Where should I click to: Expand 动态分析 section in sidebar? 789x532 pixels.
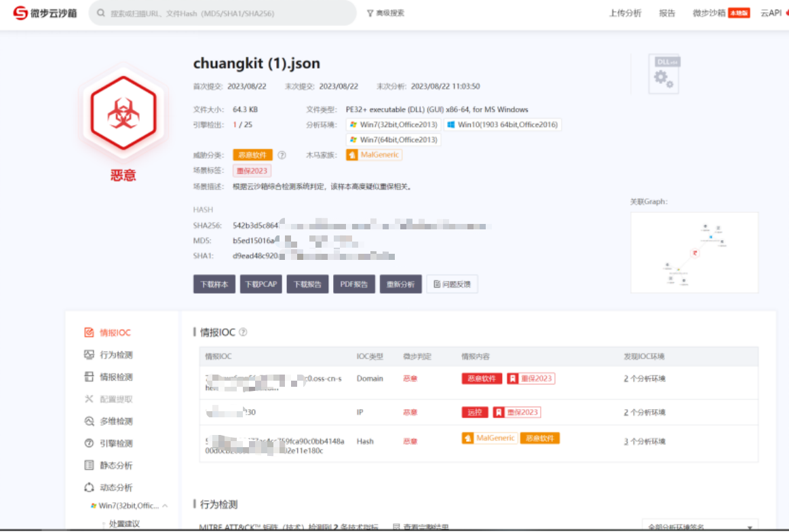tap(115, 487)
